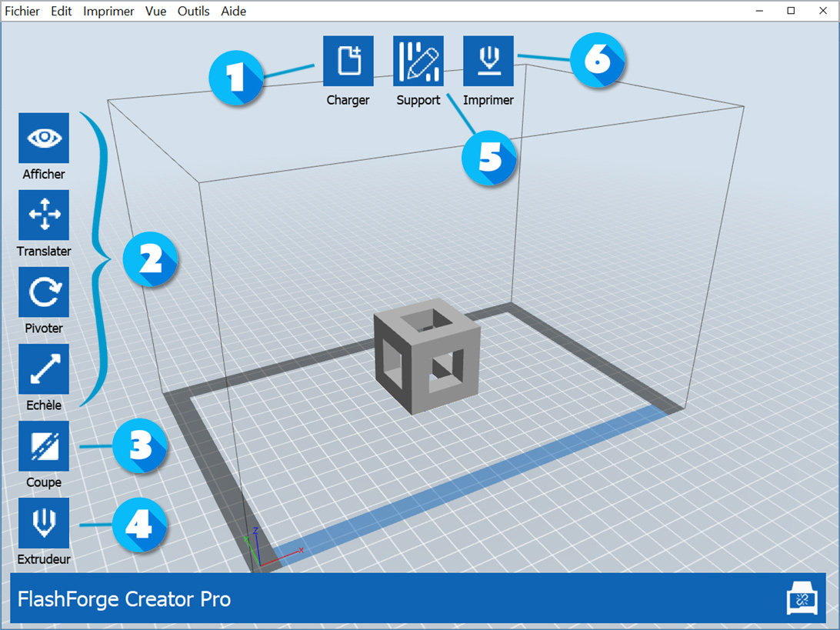
Task: Click the Imprimer print icon
Action: pyautogui.click(x=488, y=61)
